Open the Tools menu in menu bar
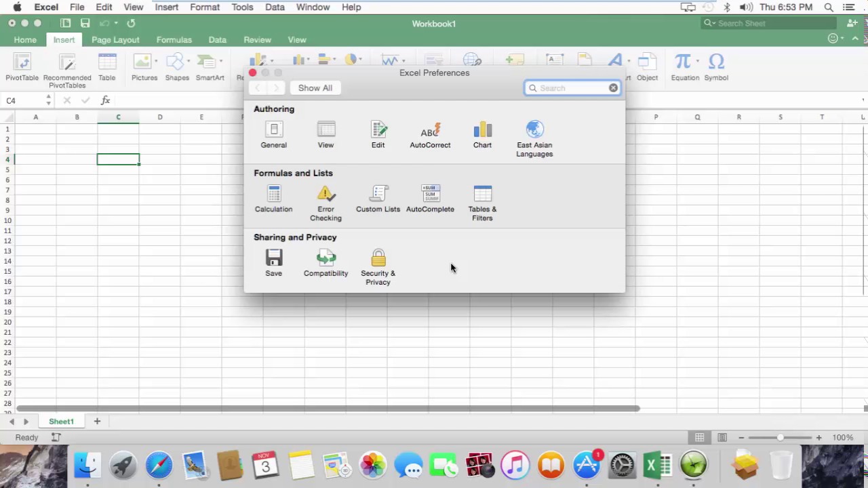This screenshot has height=488, width=868. [242, 7]
